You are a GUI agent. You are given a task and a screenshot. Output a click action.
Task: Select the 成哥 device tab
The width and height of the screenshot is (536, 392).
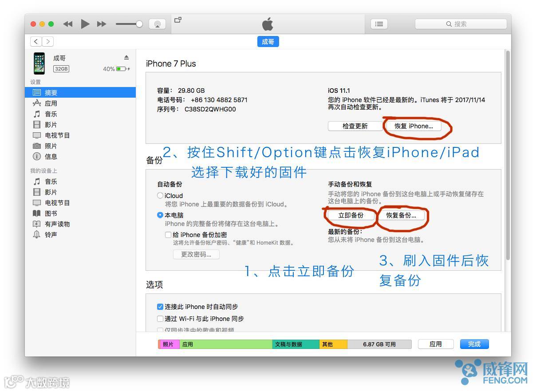tap(268, 42)
